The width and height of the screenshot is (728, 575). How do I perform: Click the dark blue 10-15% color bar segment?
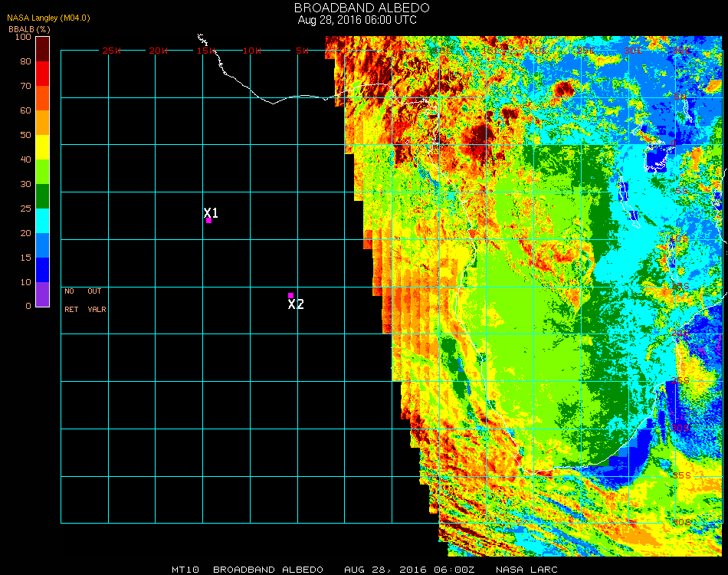pyautogui.click(x=43, y=269)
